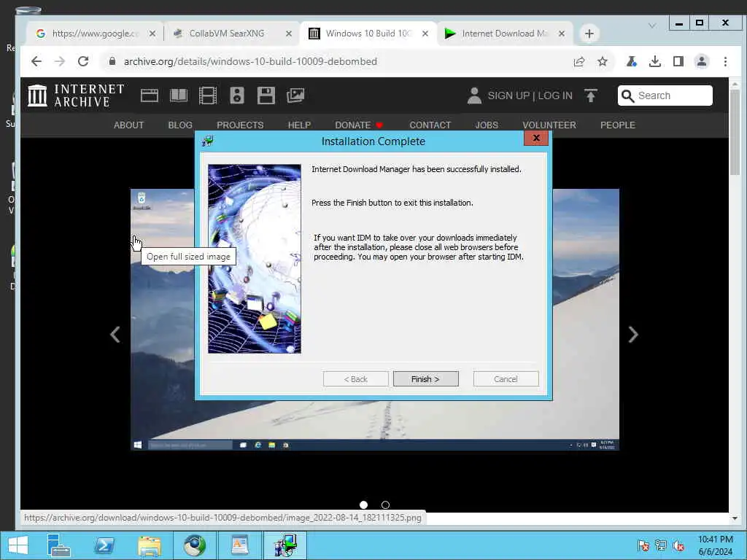747x560 pixels.
Task: Click Cancel in the Installation Complete dialog
Action: coord(506,379)
